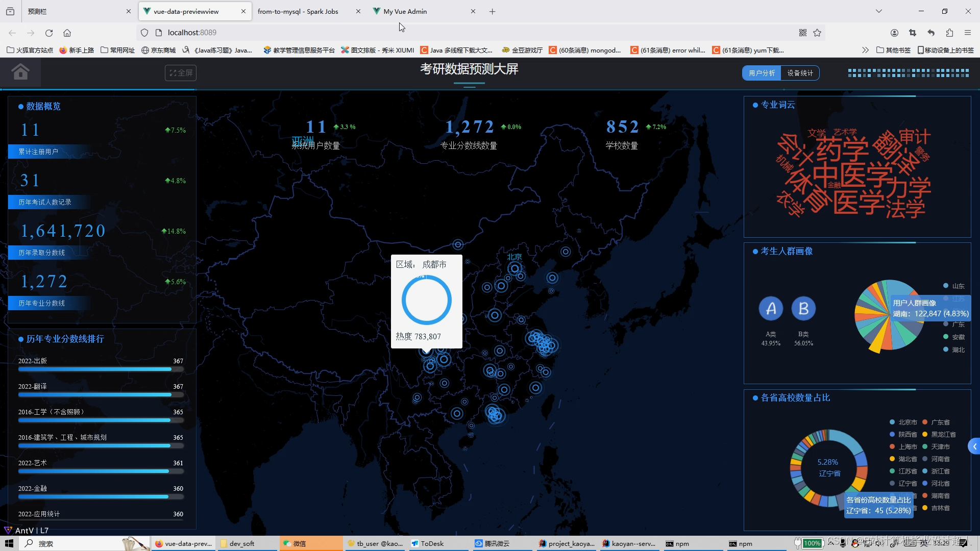
Task: Open browser application menu hamburger icon
Action: pos(968,33)
